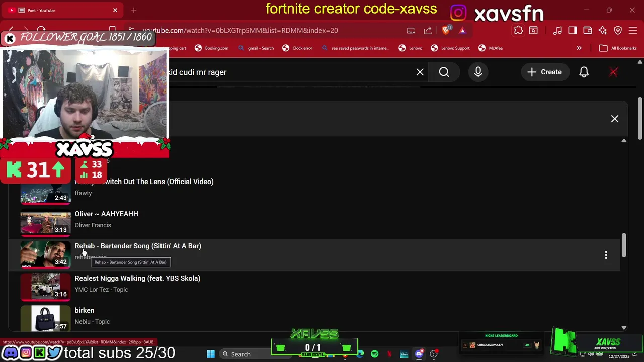Play the birken track title
This screenshot has height=362, width=644.
(x=85, y=310)
